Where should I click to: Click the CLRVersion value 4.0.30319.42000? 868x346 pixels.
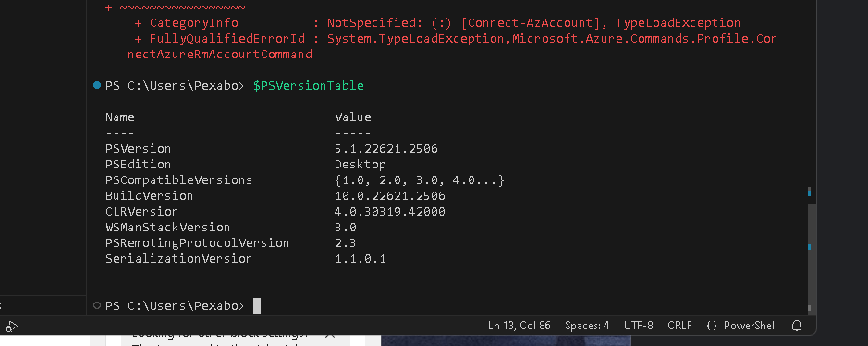(390, 212)
